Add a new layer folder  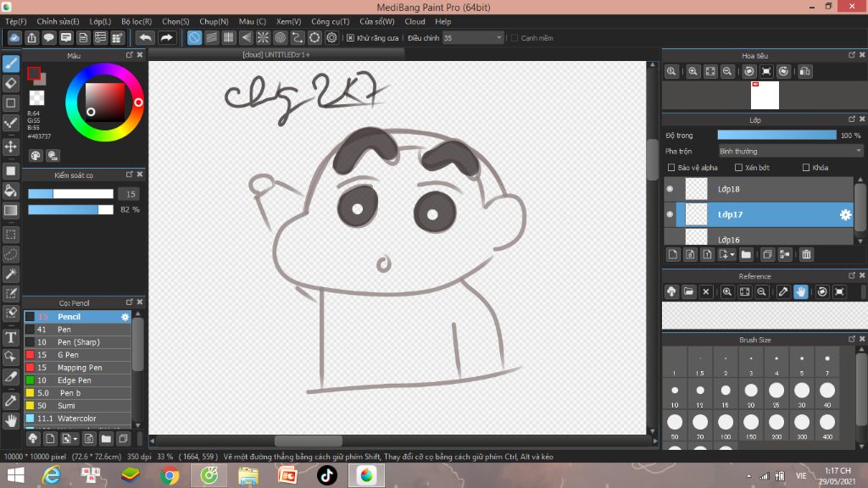point(746,254)
